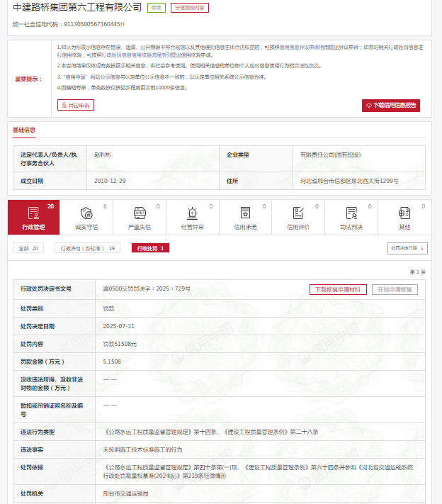The width and height of the screenshot is (442, 504).
Task: Click penalty content 罚款51508元
Action: click(120, 344)
